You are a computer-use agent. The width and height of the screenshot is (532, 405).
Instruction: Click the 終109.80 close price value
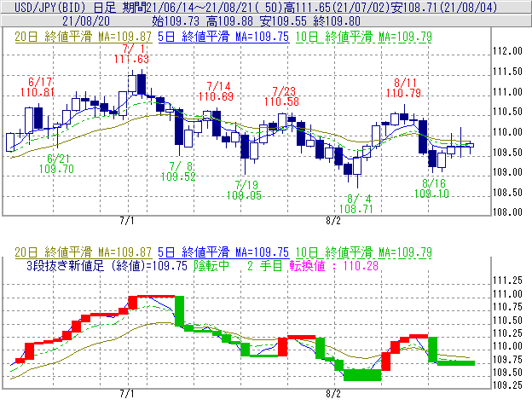337,21
